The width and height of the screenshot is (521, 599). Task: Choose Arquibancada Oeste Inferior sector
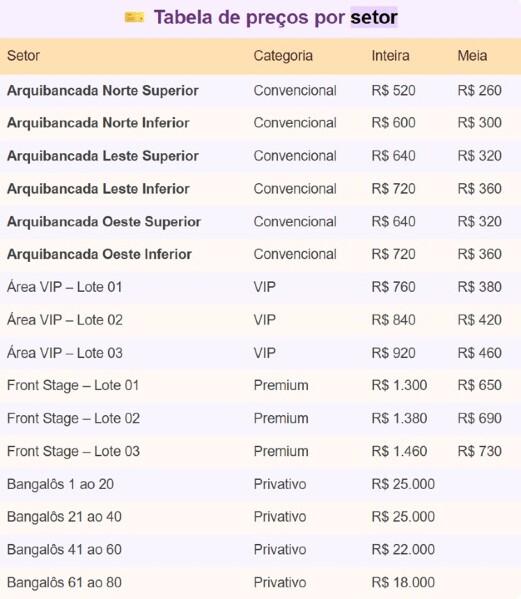pyautogui.click(x=99, y=254)
